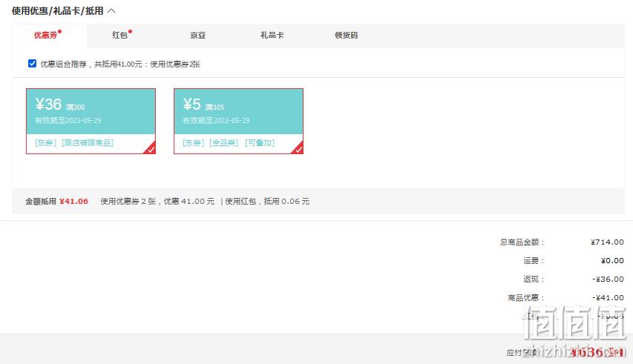Click the 使用优惠/礼品卡/抵用 heading
The image size is (633, 364).
58,11
